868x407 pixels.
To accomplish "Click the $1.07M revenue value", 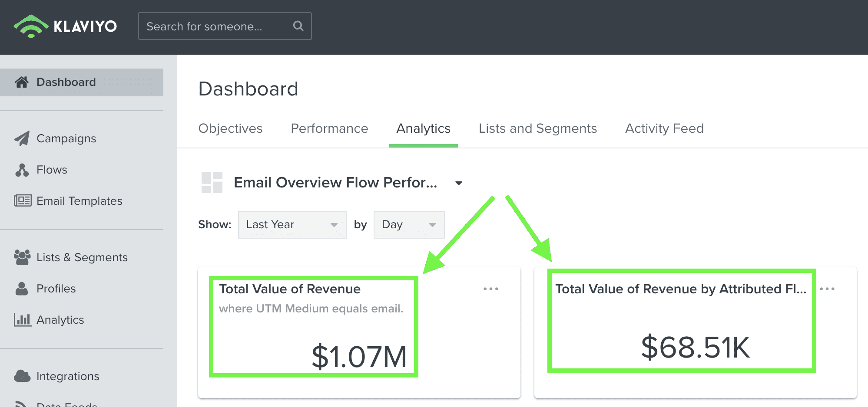I will coord(359,357).
